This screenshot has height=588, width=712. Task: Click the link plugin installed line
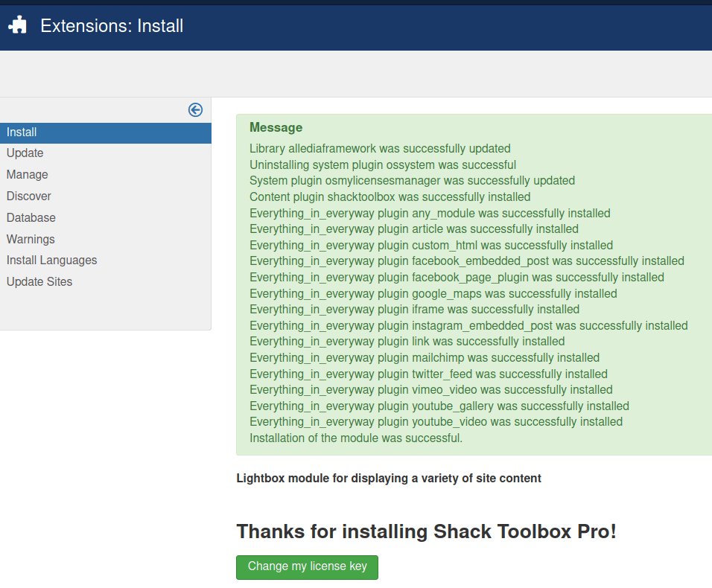pos(407,342)
